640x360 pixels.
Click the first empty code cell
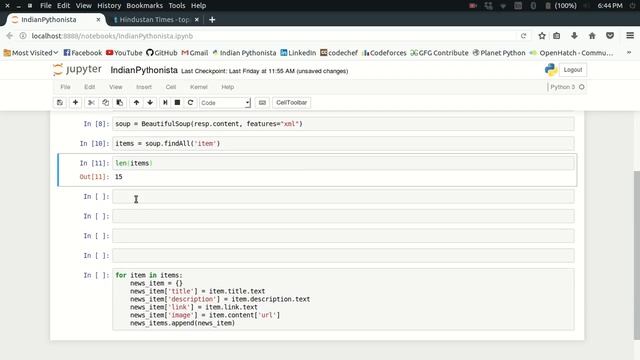[x=343, y=196]
